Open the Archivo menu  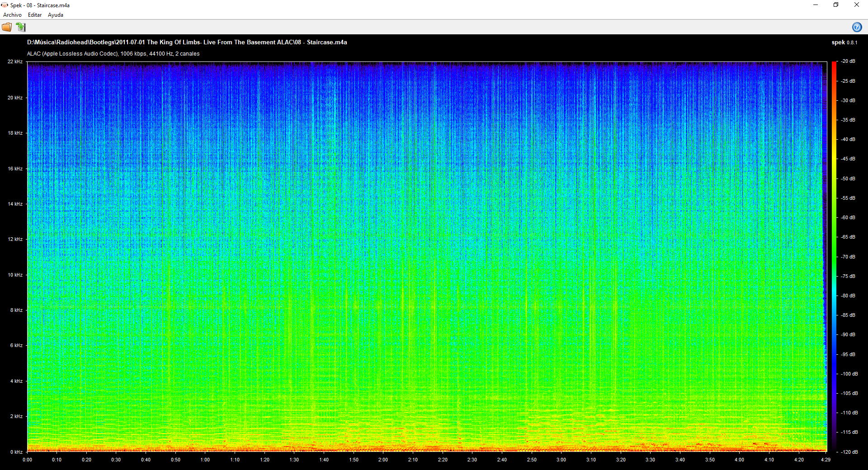12,14
